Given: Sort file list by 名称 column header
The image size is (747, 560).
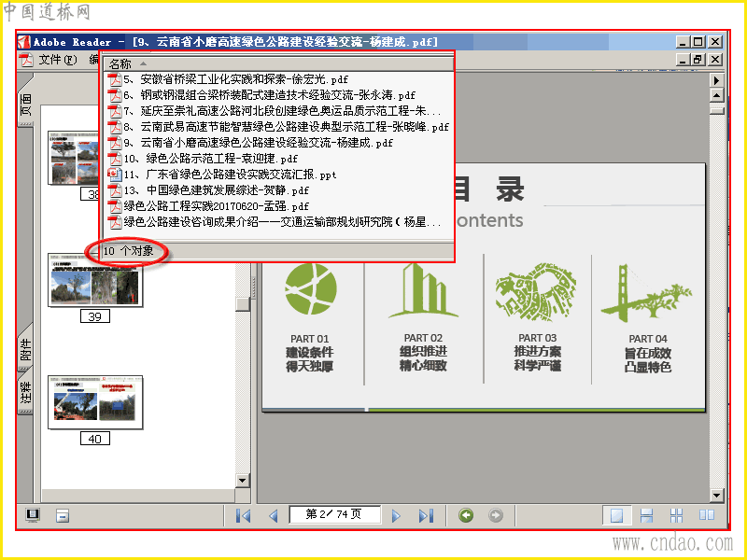Looking at the screenshot, I should click(278, 63).
